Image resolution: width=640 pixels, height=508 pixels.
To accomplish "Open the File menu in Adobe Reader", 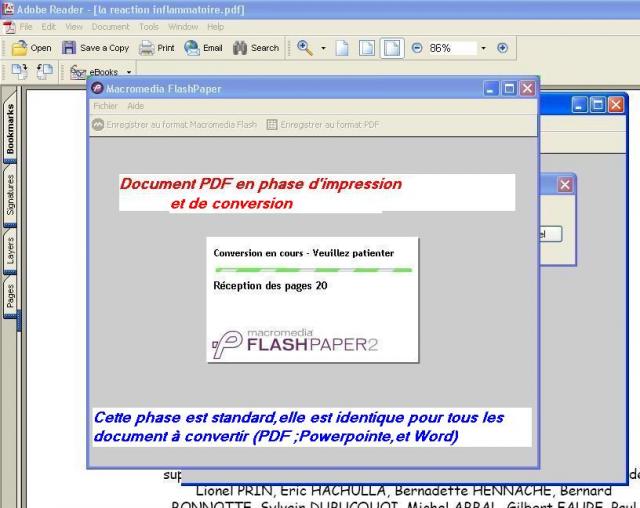I will pyautogui.click(x=26, y=27).
